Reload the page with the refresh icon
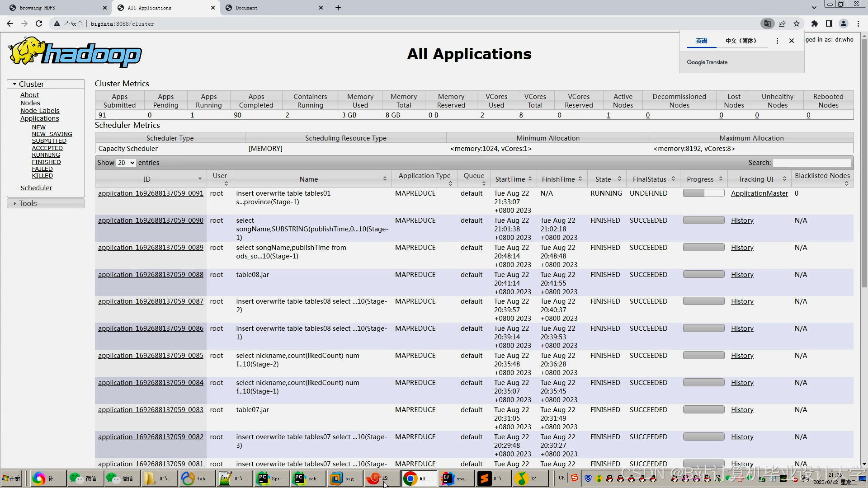The height and width of the screenshot is (488, 868). (39, 23)
